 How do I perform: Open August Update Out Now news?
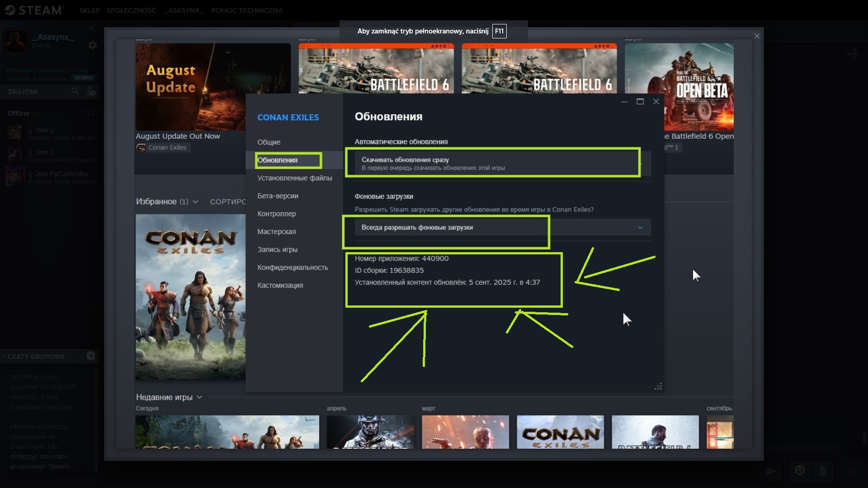[178, 136]
